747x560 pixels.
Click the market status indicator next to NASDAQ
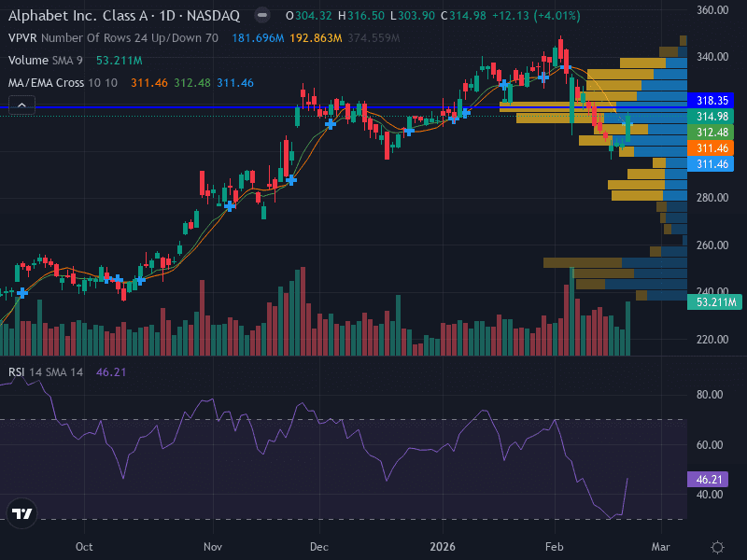[261, 15]
